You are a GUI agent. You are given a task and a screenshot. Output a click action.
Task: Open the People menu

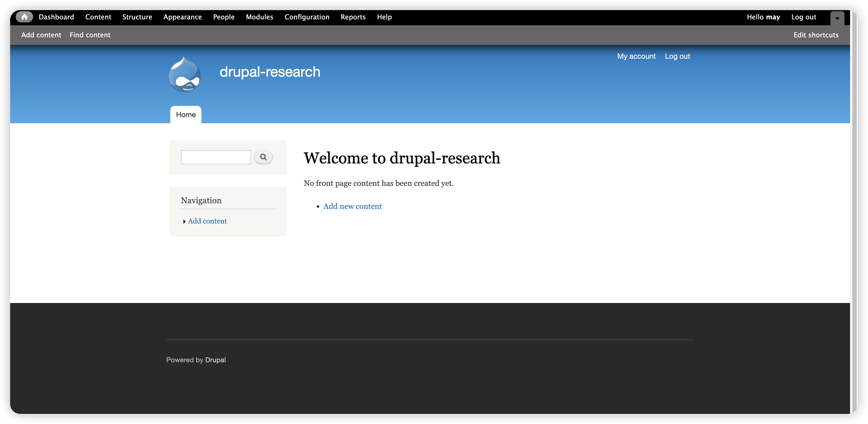(224, 17)
